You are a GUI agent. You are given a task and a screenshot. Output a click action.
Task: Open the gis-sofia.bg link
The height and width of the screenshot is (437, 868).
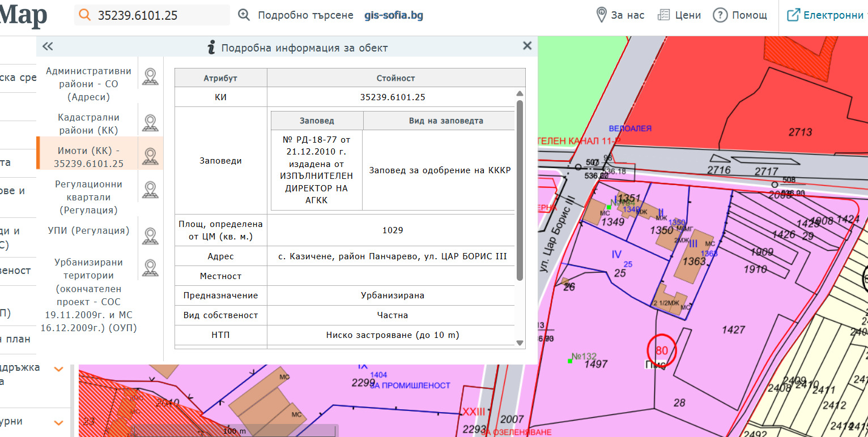[393, 15]
